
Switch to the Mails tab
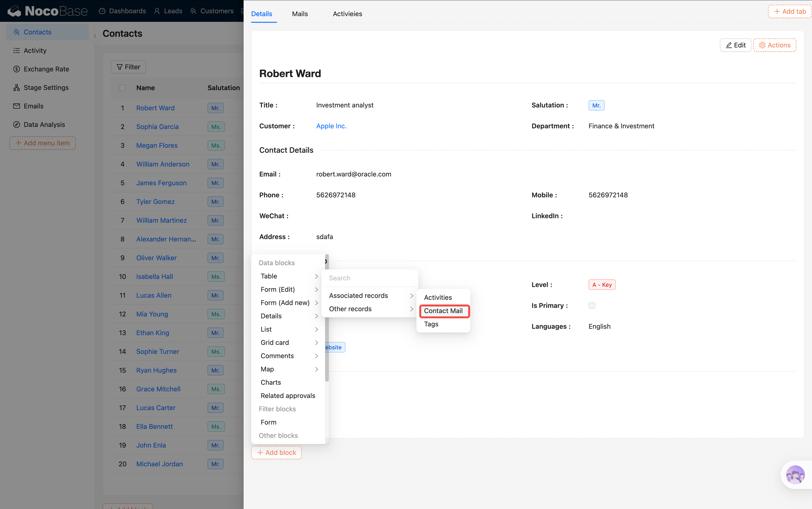click(300, 14)
